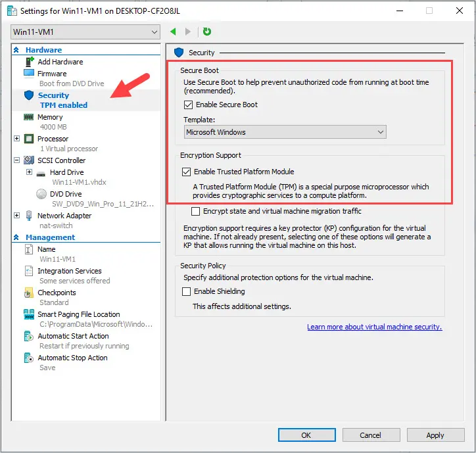Click the Checkpoints icon
Screen dimensions: 476x453
[x=28, y=293]
